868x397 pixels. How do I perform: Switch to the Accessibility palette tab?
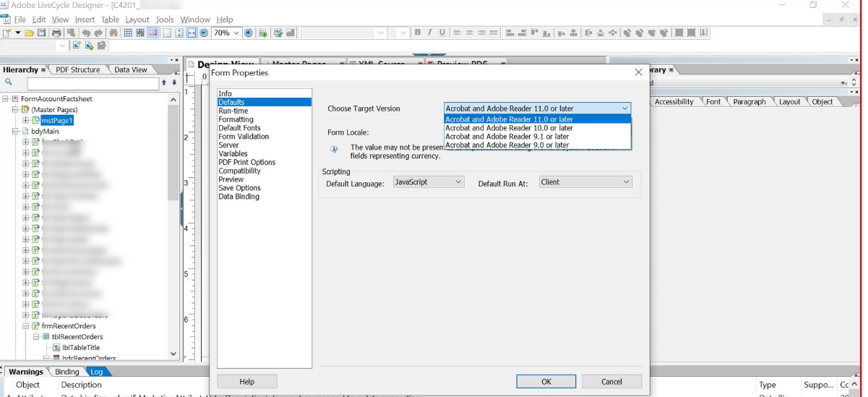pos(674,102)
